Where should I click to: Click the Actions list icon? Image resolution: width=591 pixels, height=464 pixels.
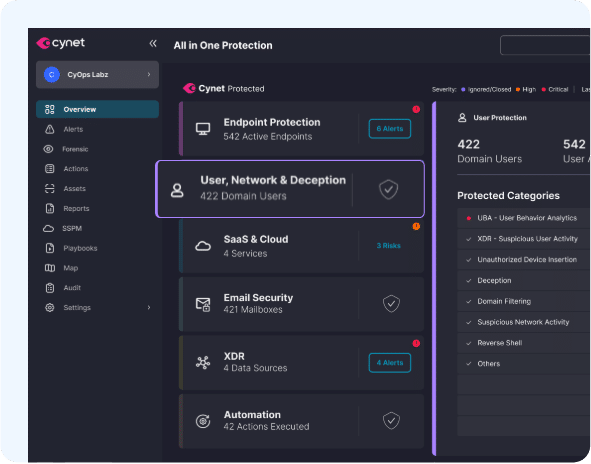tap(50, 169)
